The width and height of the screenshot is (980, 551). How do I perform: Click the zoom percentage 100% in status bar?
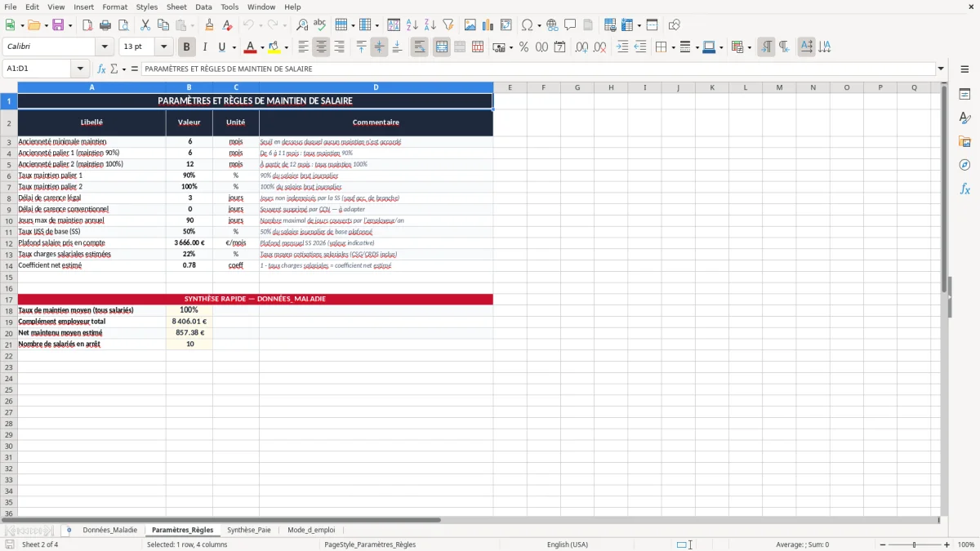pos(966,544)
